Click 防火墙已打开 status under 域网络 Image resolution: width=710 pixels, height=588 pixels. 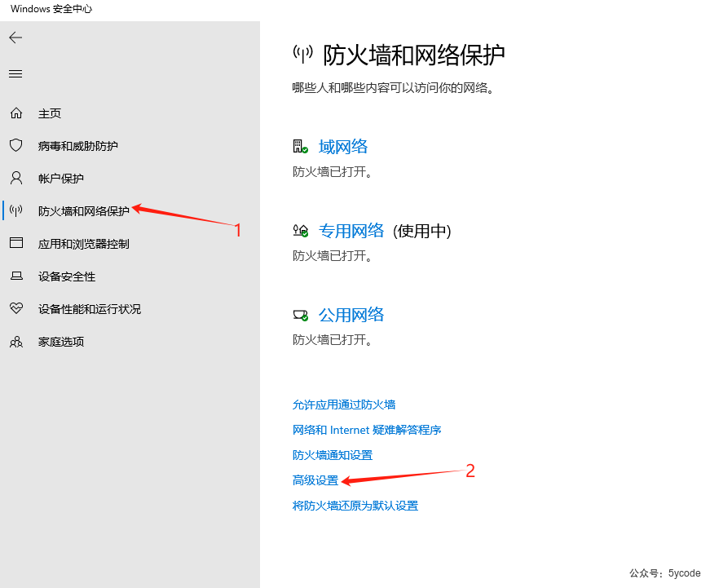coord(332,172)
